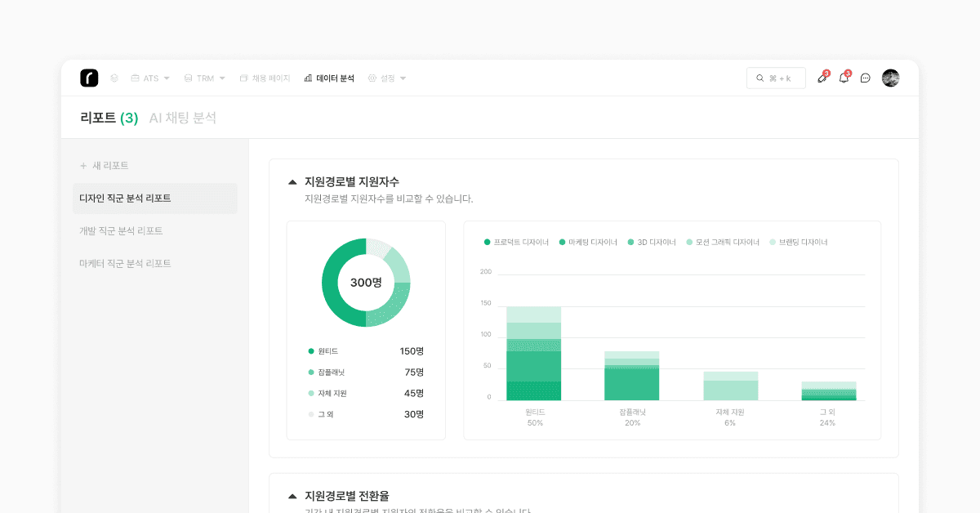Click the pen announcement icon with red badge
The height and width of the screenshot is (513, 980).
tap(822, 78)
